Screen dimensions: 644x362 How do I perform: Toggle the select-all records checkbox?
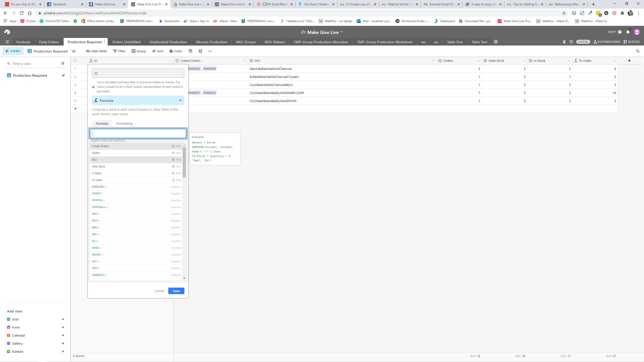pos(75,61)
